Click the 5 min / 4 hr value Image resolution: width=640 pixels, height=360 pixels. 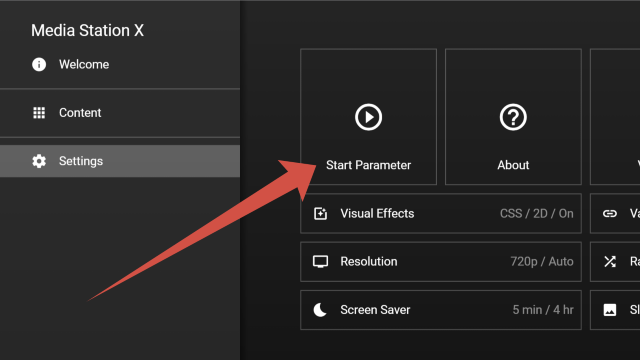(543, 310)
